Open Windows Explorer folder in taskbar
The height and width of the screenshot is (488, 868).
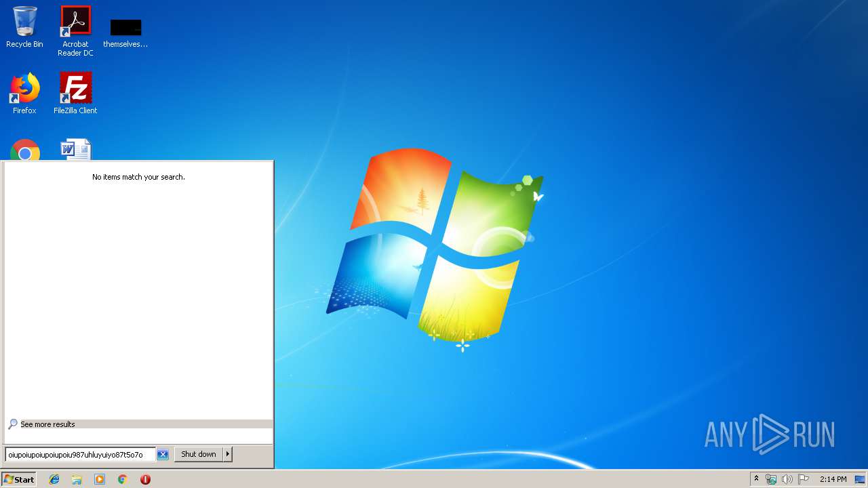pos(77,479)
